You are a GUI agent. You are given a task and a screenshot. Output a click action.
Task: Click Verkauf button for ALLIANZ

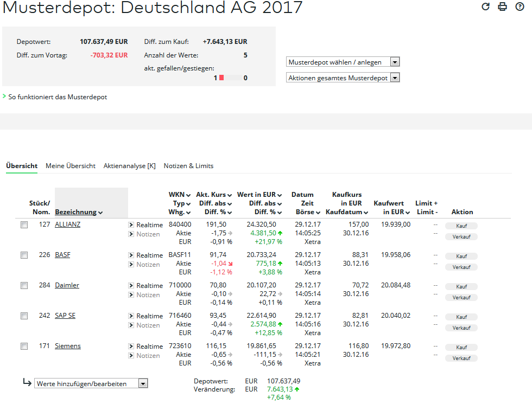(461, 236)
